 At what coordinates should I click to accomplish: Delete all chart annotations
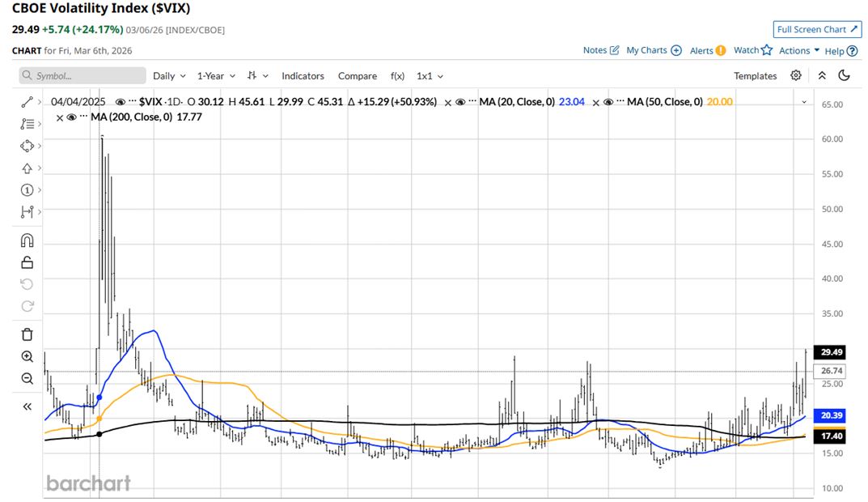coord(27,334)
